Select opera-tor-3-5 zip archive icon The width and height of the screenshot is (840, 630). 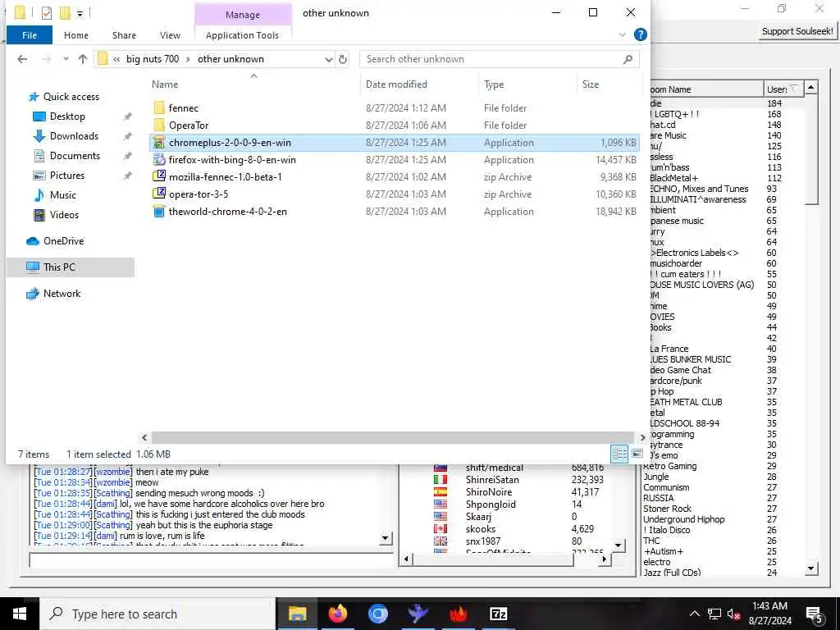click(159, 194)
